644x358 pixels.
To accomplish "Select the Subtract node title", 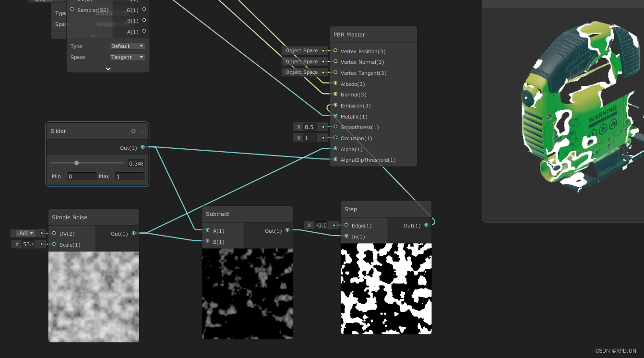I will click(217, 214).
